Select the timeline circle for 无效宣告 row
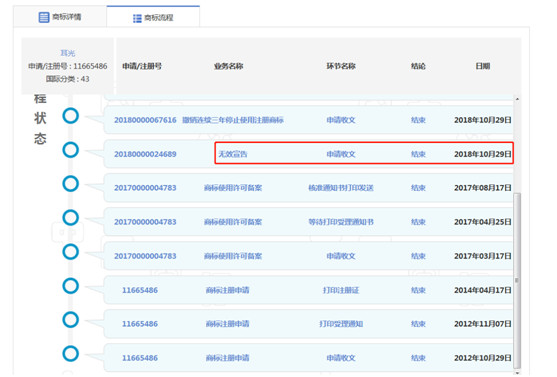The width and height of the screenshot is (557, 377). (71, 150)
